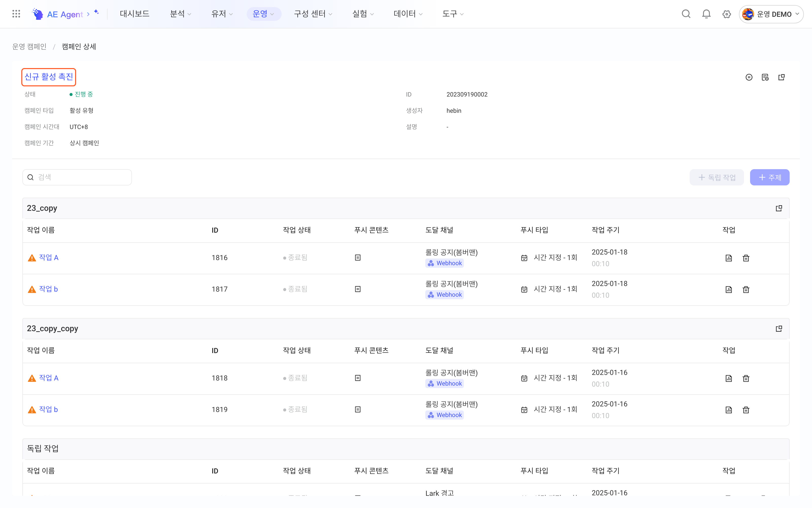Screen dimensions: 812x508
Task: Click Webhook tag on task 1816
Action: tap(445, 263)
